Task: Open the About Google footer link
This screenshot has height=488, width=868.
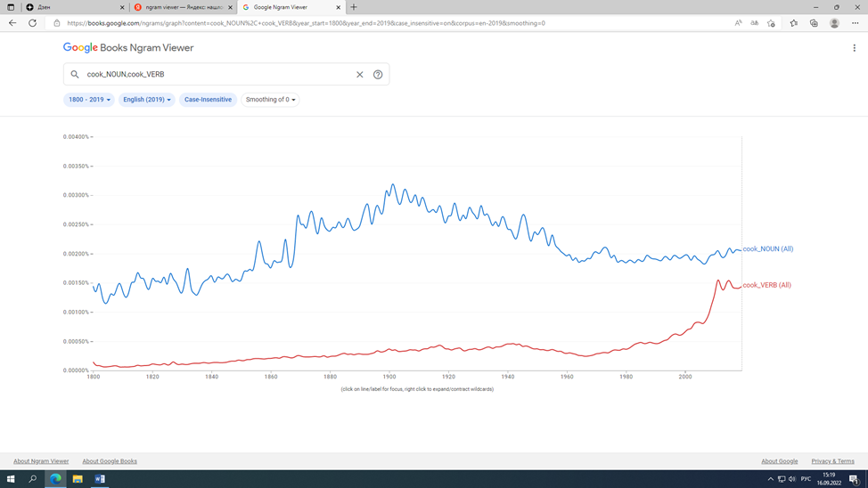Action: [x=780, y=461]
